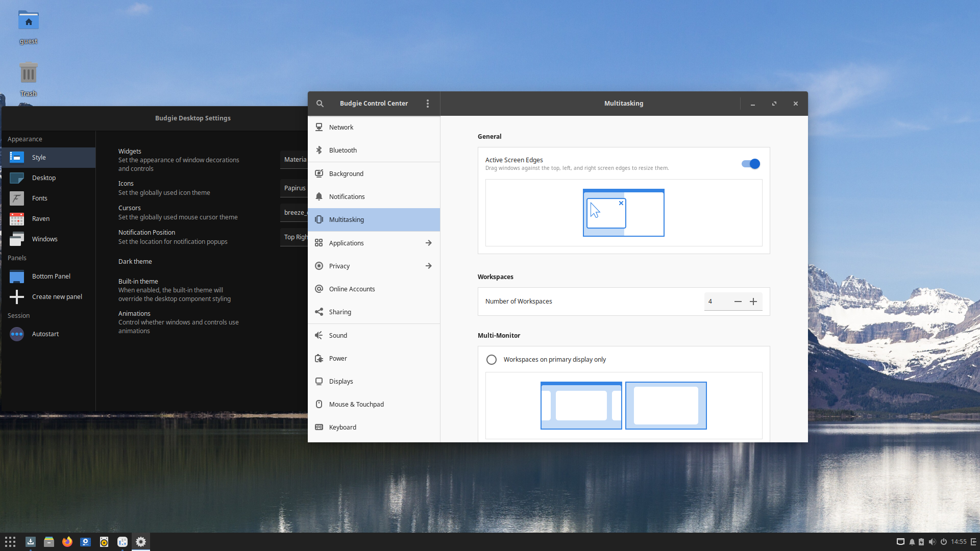Select Workspaces on primary display only
Screen dimensions: 980x551
(492, 360)
